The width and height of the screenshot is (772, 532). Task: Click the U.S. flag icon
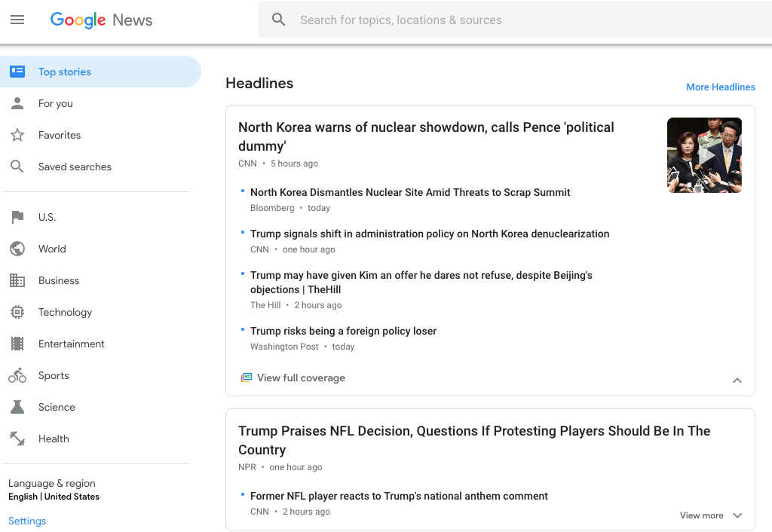tap(17, 217)
